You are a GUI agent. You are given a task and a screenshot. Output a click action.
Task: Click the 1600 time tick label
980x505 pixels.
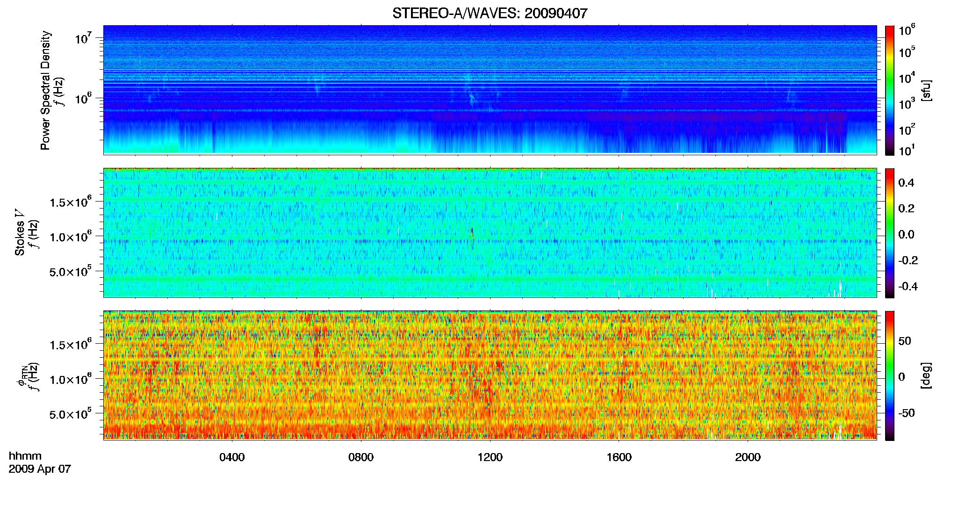point(619,457)
